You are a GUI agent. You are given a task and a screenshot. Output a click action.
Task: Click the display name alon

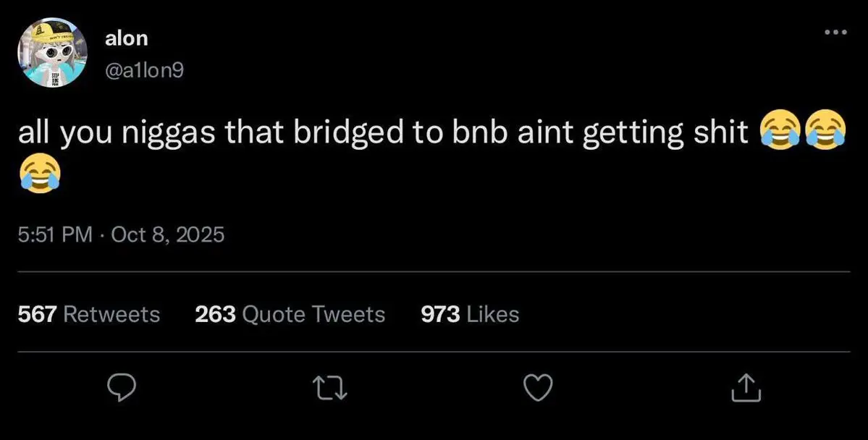click(126, 39)
